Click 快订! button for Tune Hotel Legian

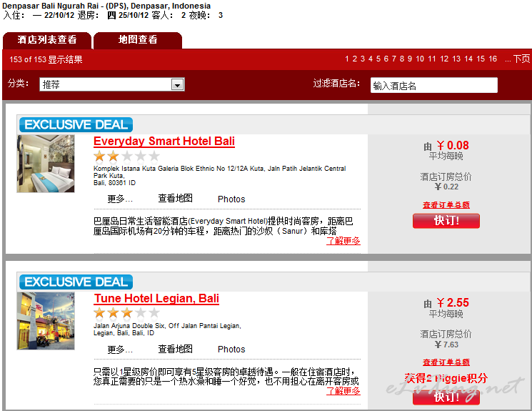(446, 397)
